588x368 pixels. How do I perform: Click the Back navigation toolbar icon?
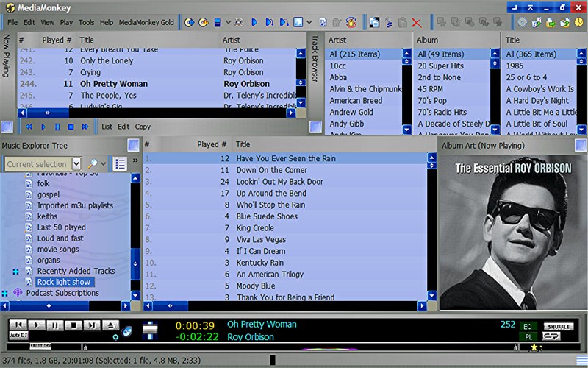(x=190, y=23)
